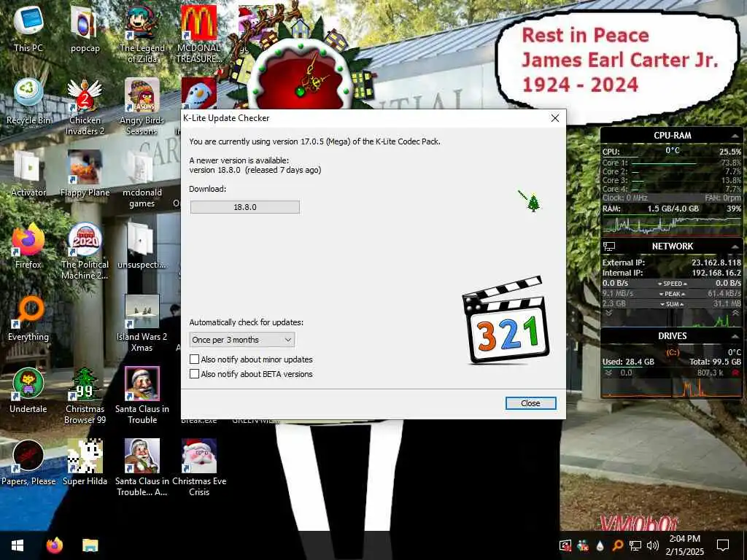Viewport: 747px width, 560px height.
Task: Toggle the SPEED row in the Network gadget
Action: (x=672, y=284)
